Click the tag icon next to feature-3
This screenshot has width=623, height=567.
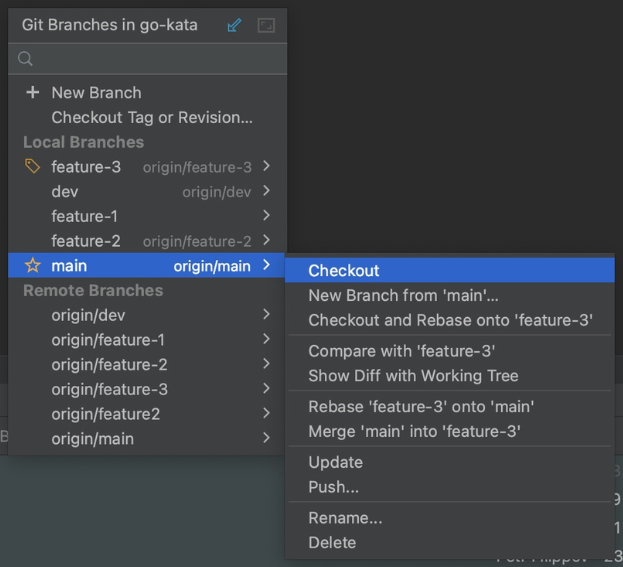click(32, 167)
